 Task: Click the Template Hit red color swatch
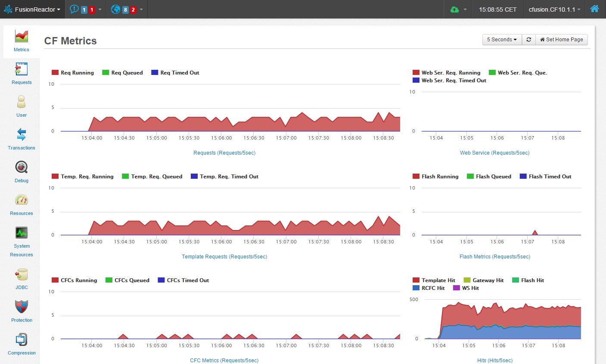click(x=416, y=280)
